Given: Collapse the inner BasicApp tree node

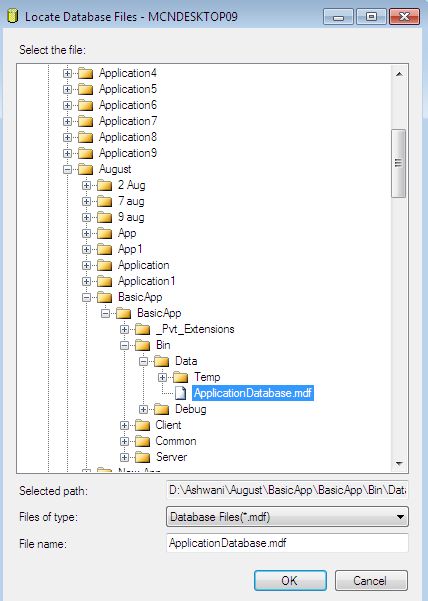Looking at the screenshot, I should tap(105, 314).
